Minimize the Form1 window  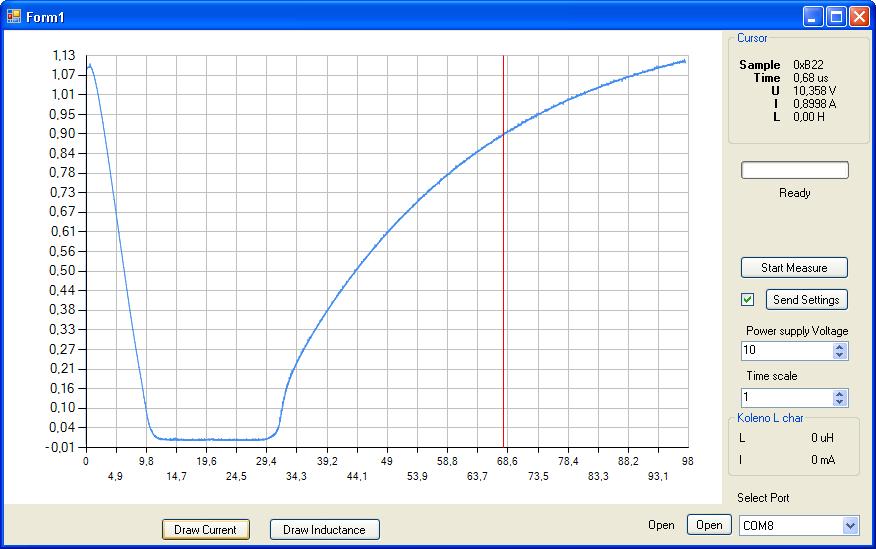pos(813,17)
